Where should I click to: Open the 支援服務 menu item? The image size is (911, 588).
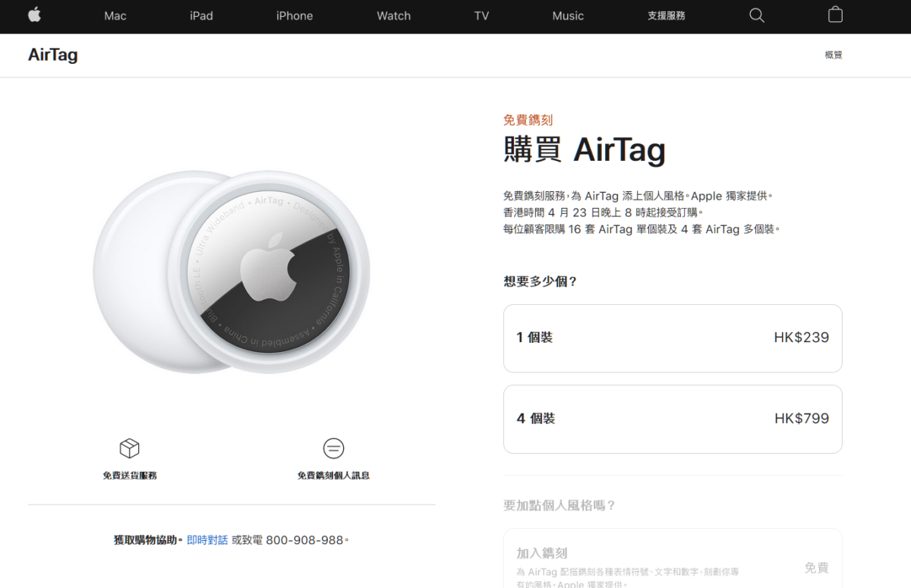pos(667,15)
